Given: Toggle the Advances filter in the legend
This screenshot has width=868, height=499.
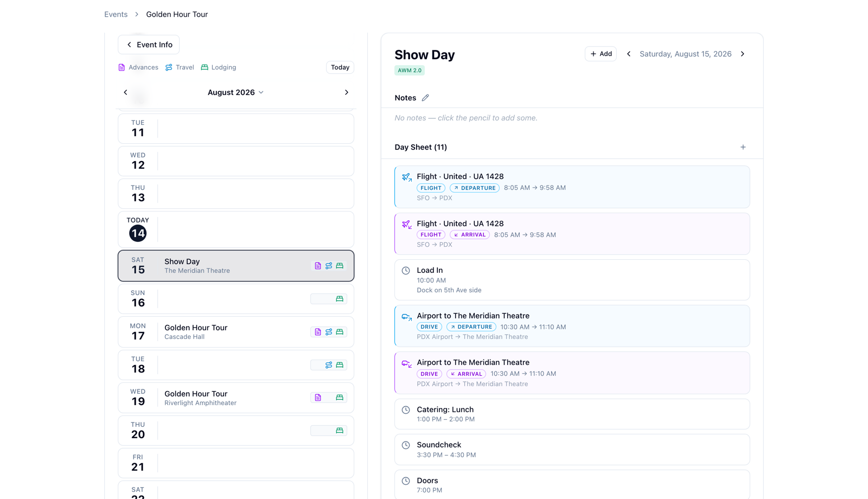Looking at the screenshot, I should click(x=138, y=67).
